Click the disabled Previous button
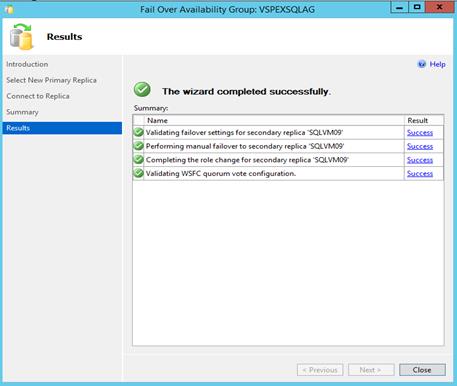The height and width of the screenshot is (386, 457). (x=320, y=370)
